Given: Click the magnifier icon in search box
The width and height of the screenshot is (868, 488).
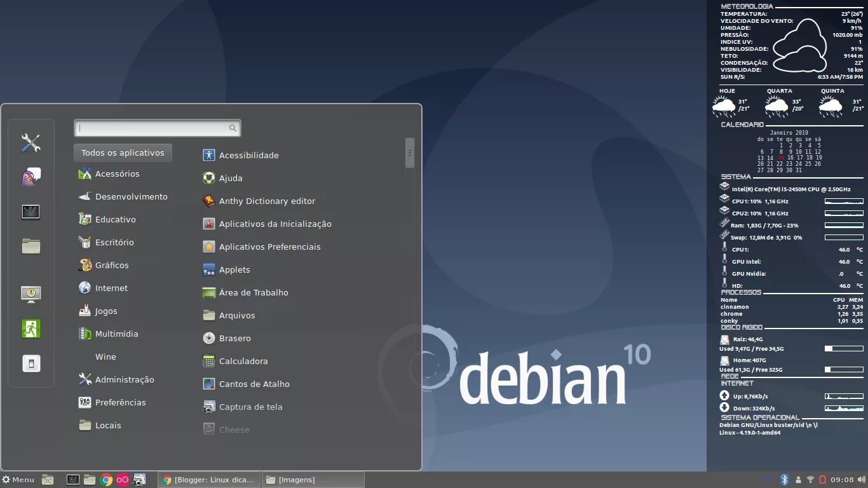Looking at the screenshot, I should [x=233, y=128].
